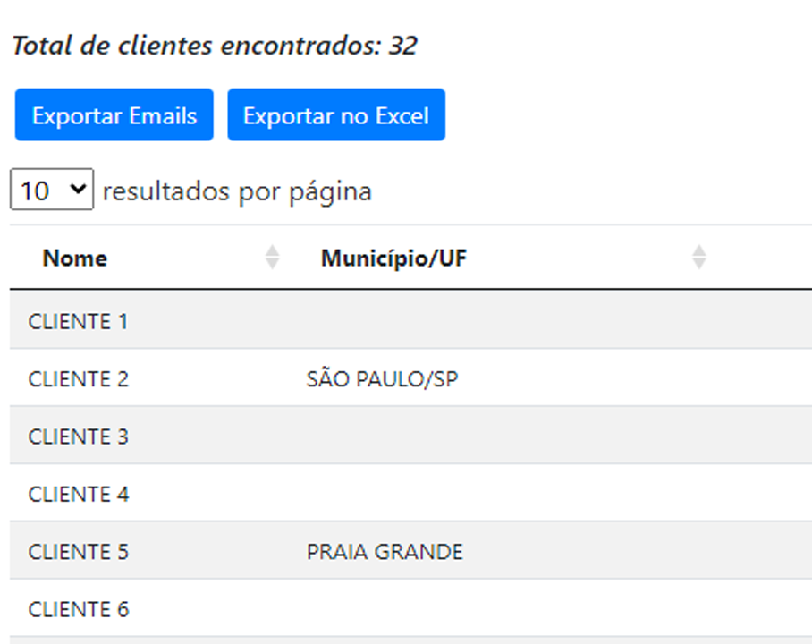Click the Exportar Emails button
812x644 pixels.
coord(114,115)
